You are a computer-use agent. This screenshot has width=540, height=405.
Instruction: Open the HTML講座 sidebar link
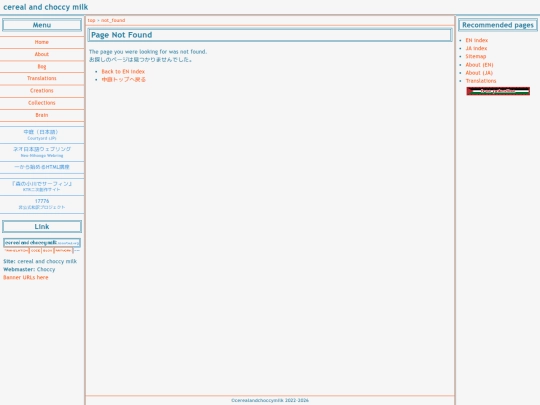42,167
